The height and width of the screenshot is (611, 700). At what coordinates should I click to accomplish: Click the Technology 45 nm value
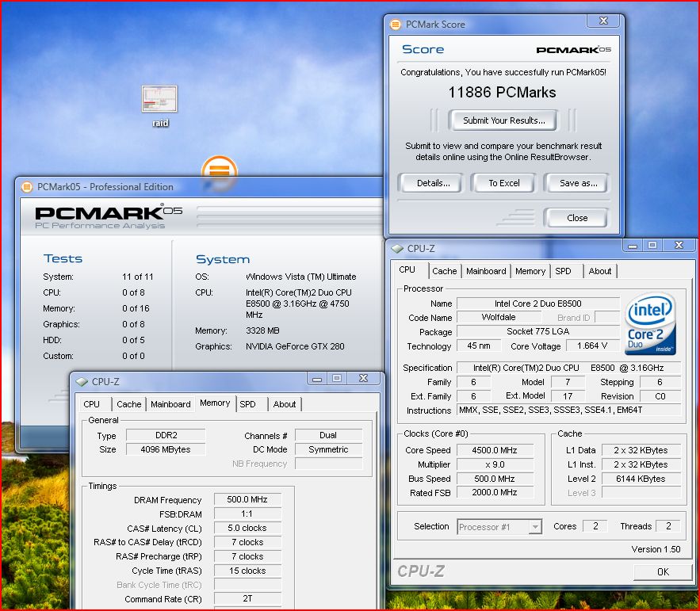pos(479,346)
